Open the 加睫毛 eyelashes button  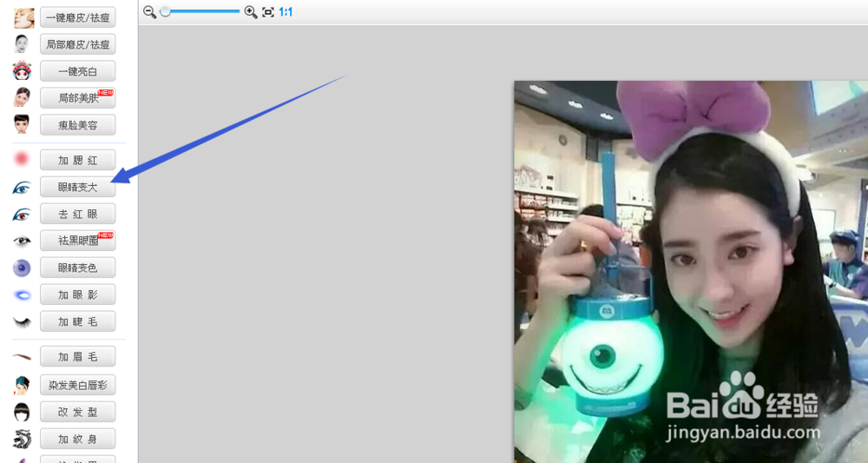tap(77, 321)
